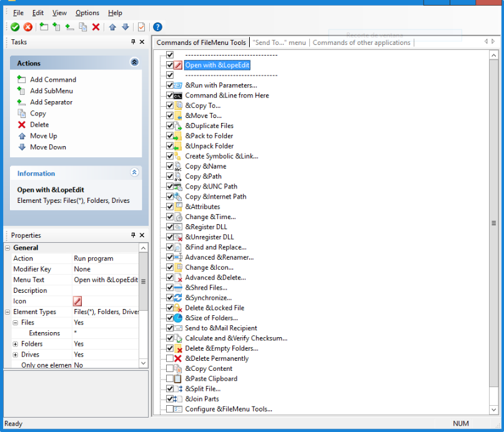Click the red X Delete toolbar icon
Image resolution: width=504 pixels, height=432 pixels.
[96, 27]
